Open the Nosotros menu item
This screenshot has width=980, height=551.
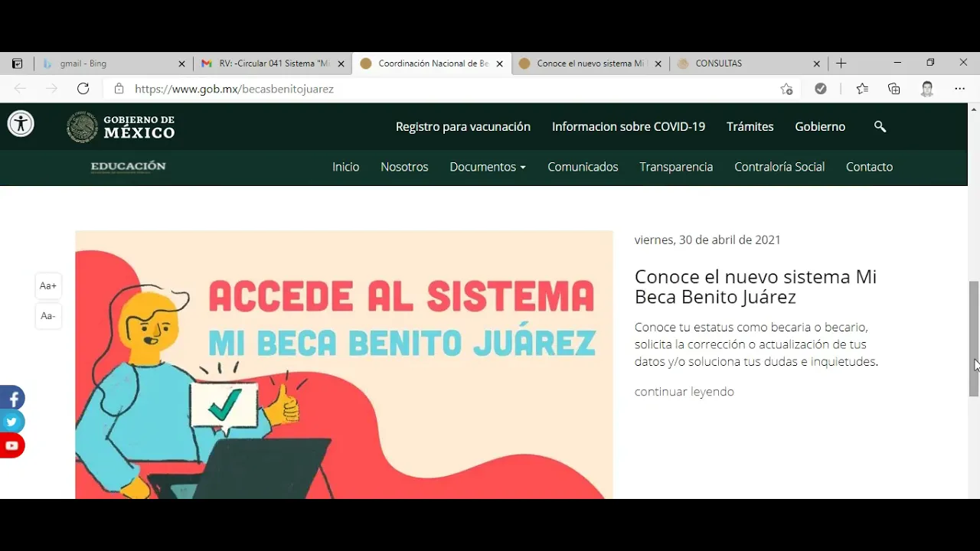pos(404,167)
